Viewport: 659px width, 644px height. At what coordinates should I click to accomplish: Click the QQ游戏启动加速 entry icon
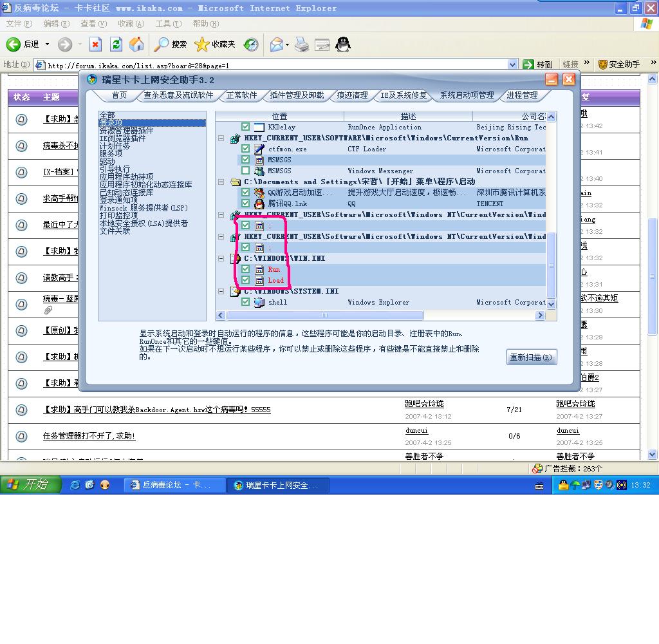259,193
